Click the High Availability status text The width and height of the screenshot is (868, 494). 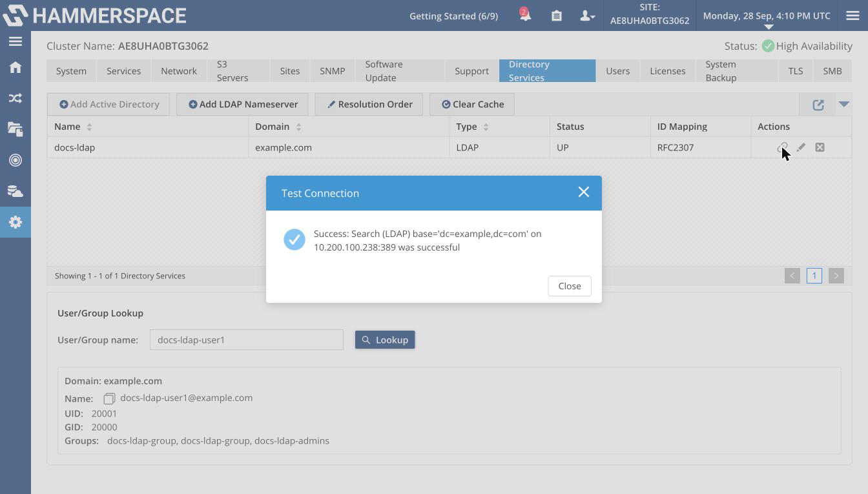[814, 46]
